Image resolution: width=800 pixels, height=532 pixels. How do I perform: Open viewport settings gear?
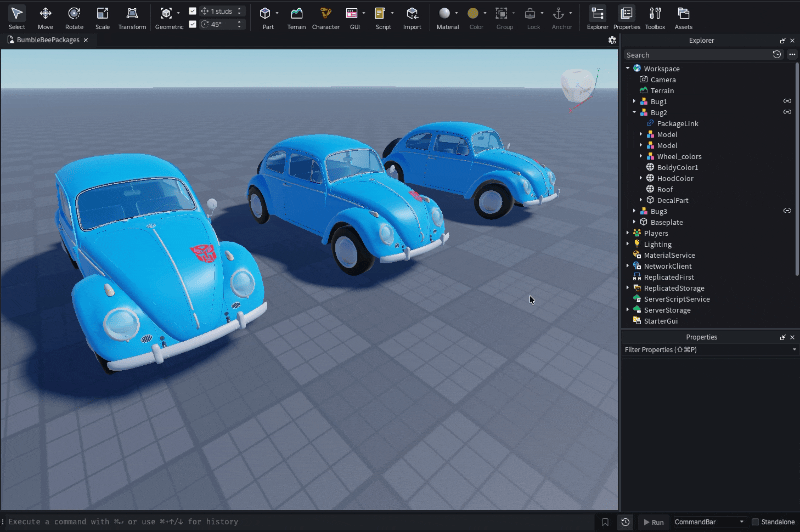612,40
